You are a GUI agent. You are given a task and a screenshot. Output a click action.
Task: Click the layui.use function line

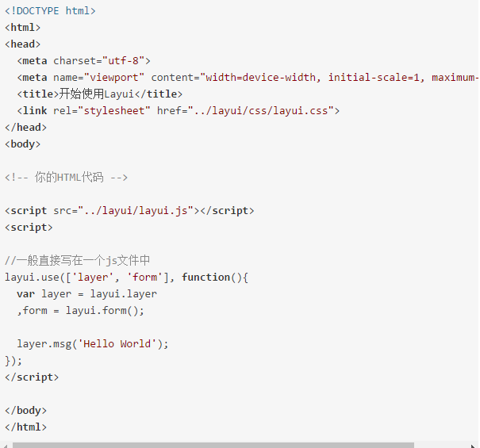click(126, 278)
